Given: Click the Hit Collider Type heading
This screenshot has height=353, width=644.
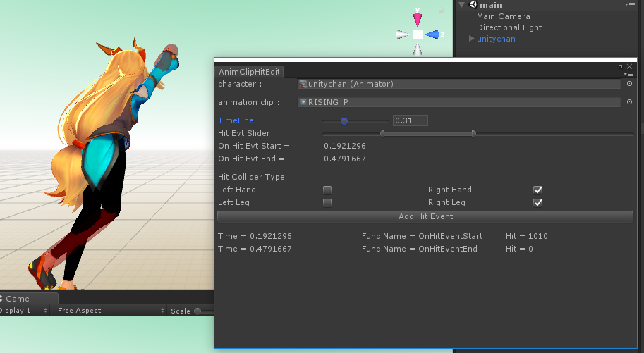Looking at the screenshot, I should [251, 177].
